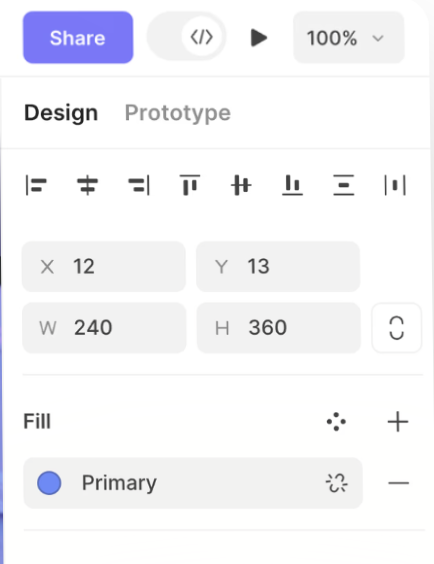The width and height of the screenshot is (434, 564).
Task: Align vertical centers of selection
Action: [241, 185]
